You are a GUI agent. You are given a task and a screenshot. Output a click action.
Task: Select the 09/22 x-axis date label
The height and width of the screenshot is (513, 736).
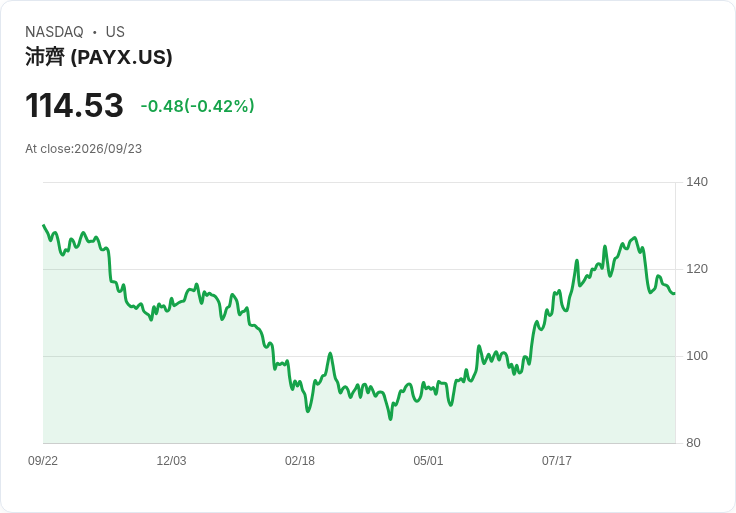coord(43,461)
